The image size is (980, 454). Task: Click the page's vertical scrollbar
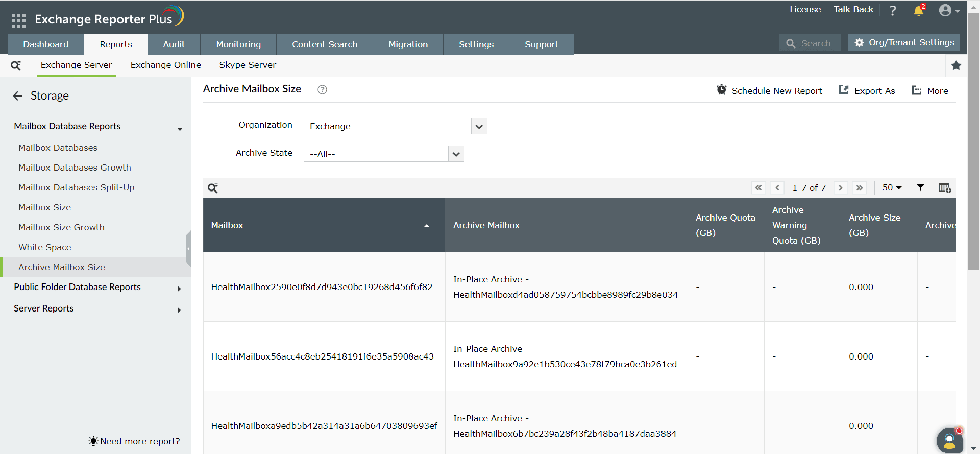point(973,141)
